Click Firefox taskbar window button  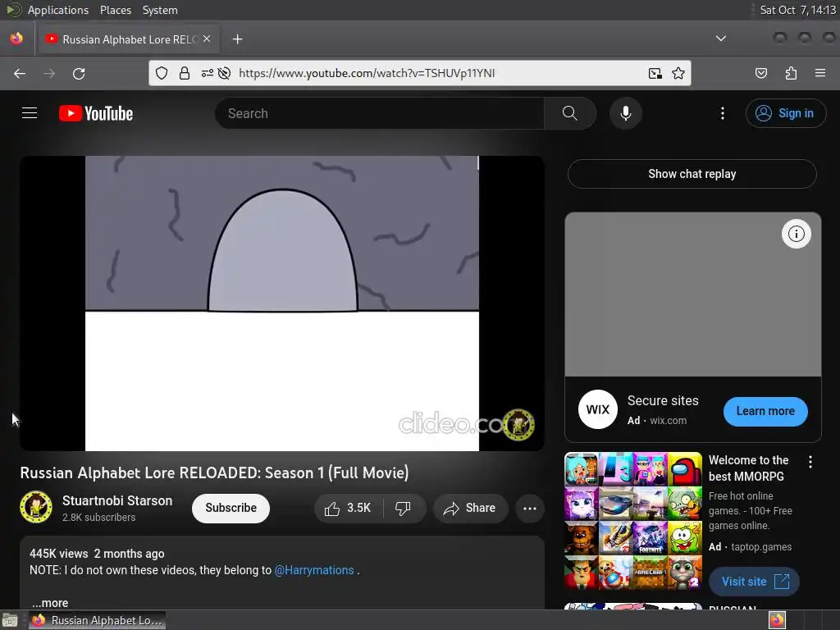point(97,620)
